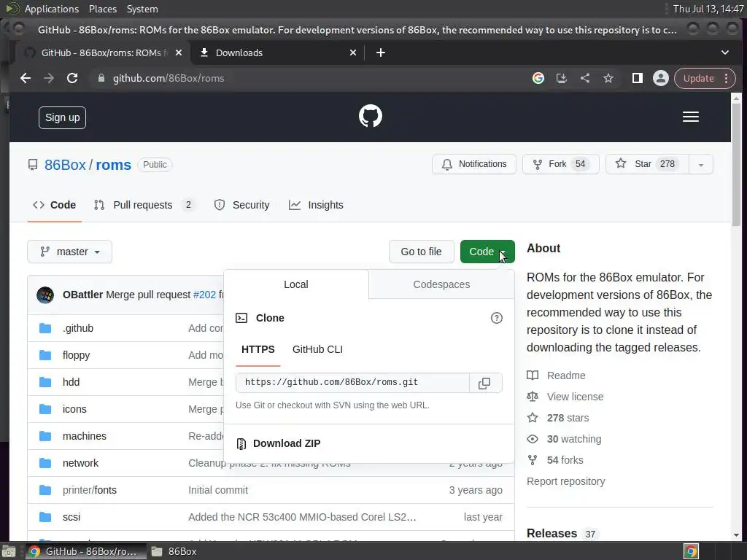Click the Report repository link
This screenshot has width=747, height=560.
pyautogui.click(x=565, y=481)
